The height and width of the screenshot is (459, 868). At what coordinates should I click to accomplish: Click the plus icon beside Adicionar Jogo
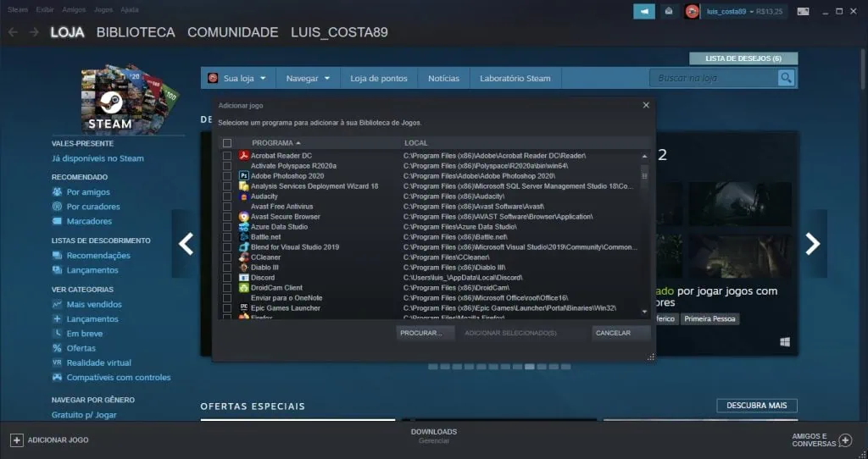coord(17,440)
